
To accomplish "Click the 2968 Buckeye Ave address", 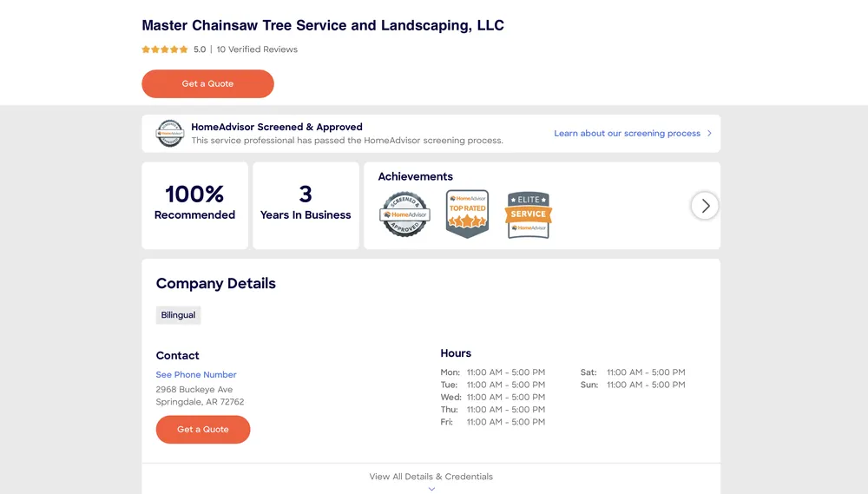I will [194, 390].
